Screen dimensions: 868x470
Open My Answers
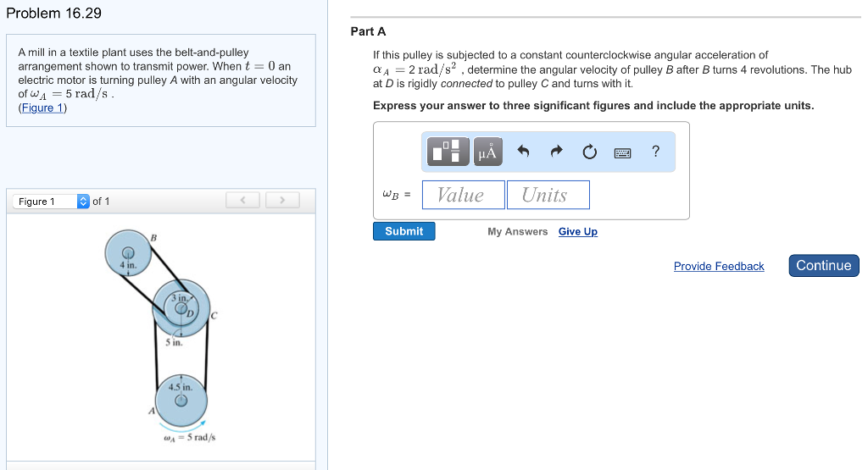[x=517, y=232]
